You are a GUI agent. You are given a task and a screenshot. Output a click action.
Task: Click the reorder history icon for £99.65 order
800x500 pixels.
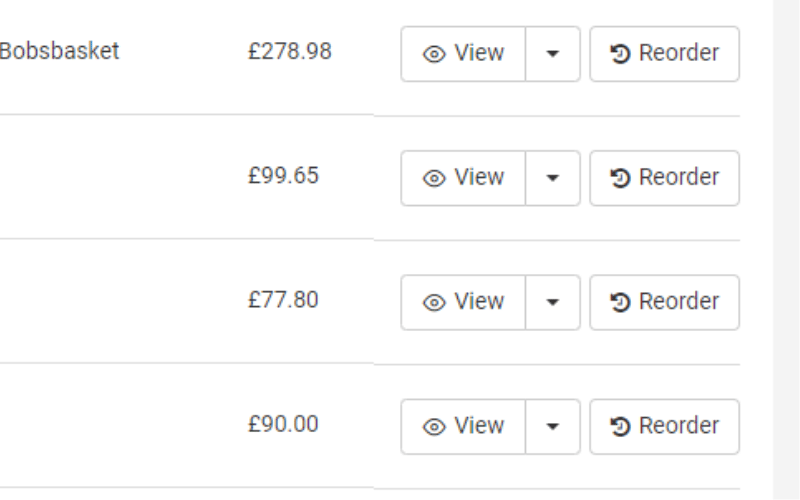pos(620,178)
